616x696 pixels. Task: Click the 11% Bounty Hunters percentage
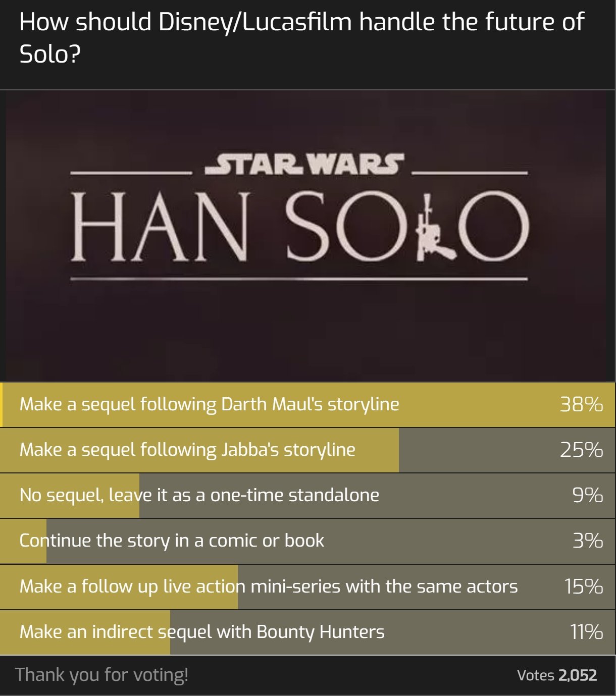click(586, 632)
